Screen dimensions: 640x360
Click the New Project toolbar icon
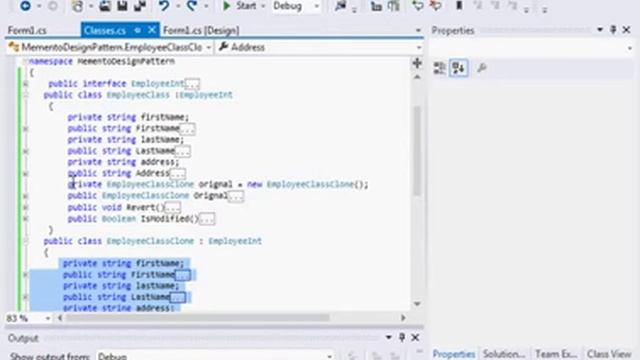[x=78, y=6]
